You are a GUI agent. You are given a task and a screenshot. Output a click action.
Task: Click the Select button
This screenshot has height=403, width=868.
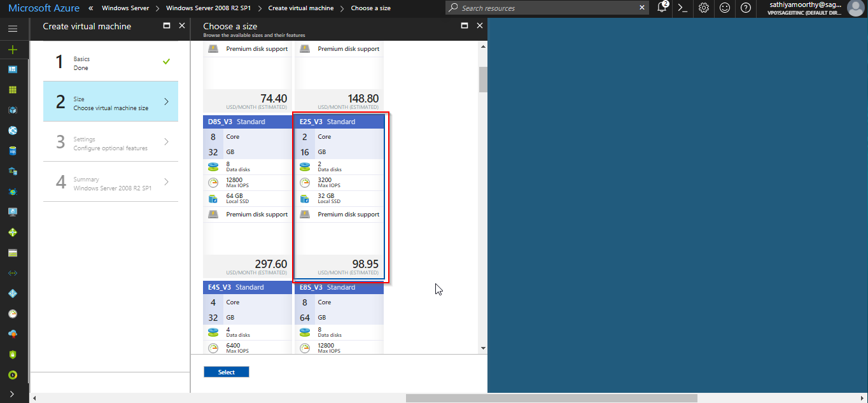click(226, 372)
